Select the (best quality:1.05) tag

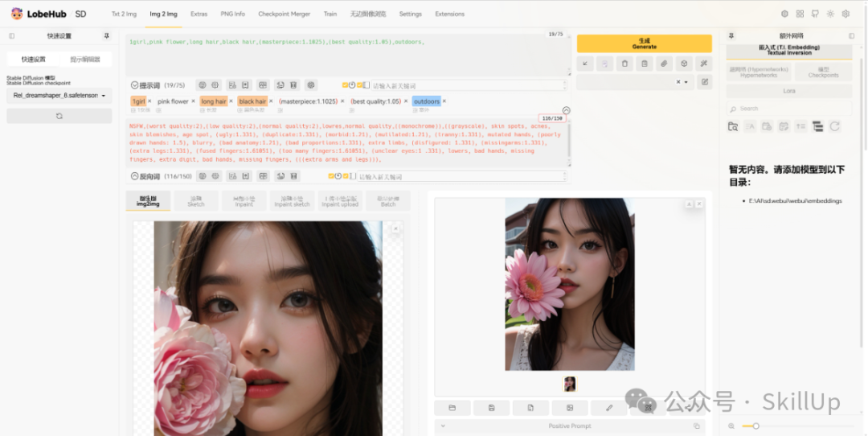coord(376,101)
